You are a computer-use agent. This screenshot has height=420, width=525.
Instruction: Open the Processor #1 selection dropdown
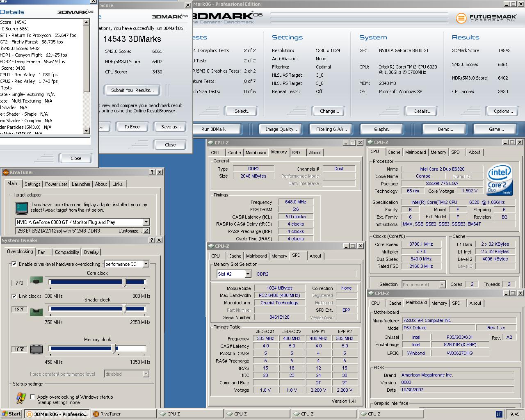(x=442, y=284)
